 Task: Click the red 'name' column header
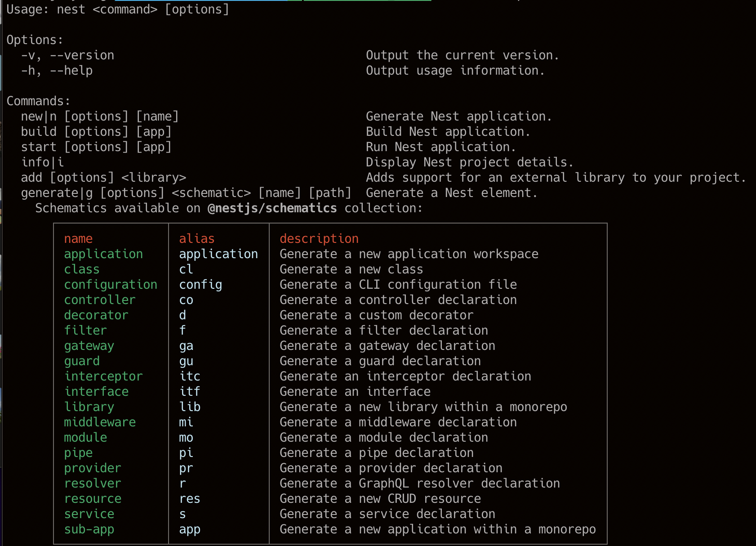click(x=78, y=239)
